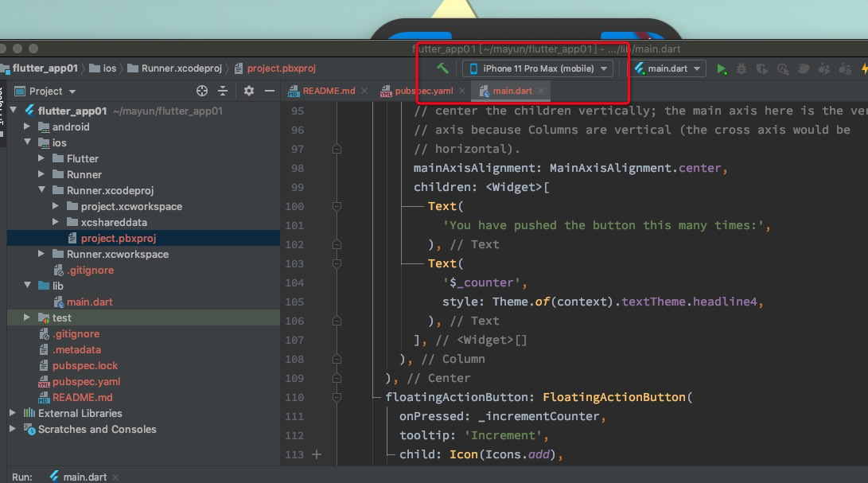The width and height of the screenshot is (868, 483).
Task: Select main.dart tab in Run panel
Action: 79,477
